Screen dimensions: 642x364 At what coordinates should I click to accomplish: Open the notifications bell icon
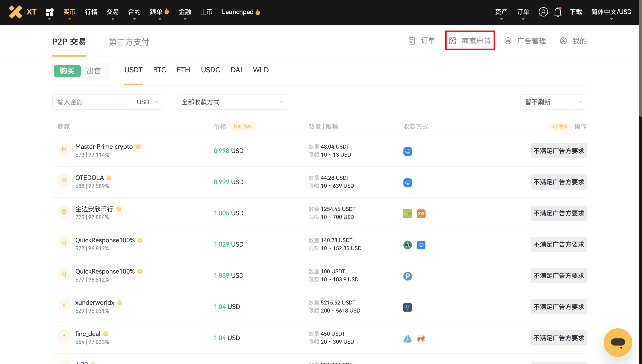coord(558,12)
